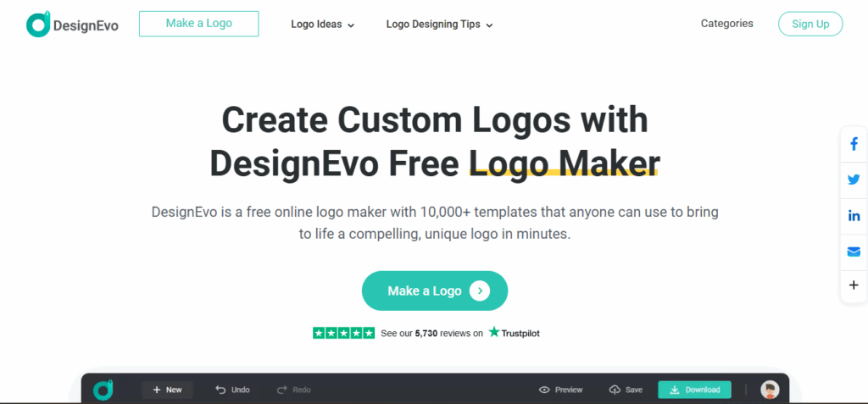
Task: Click the New button in editor toolbar
Action: pos(167,390)
